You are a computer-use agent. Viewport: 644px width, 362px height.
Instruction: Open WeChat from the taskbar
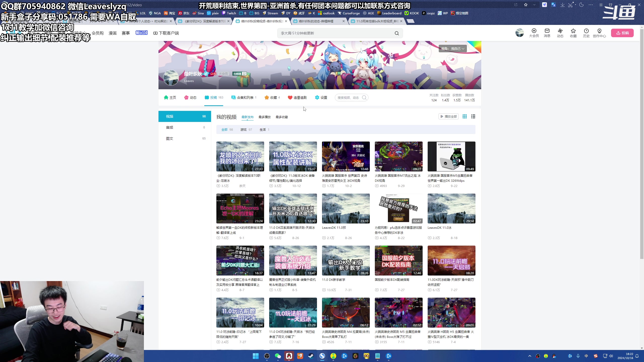pos(278,356)
